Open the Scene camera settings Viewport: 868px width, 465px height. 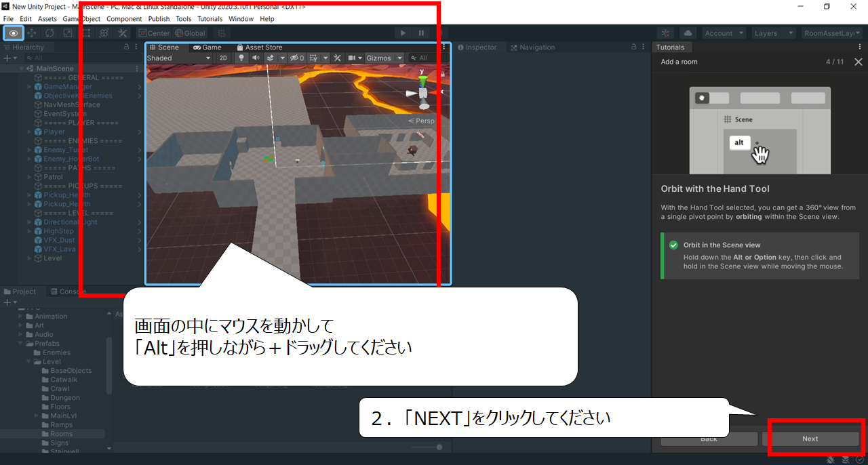[x=356, y=58]
